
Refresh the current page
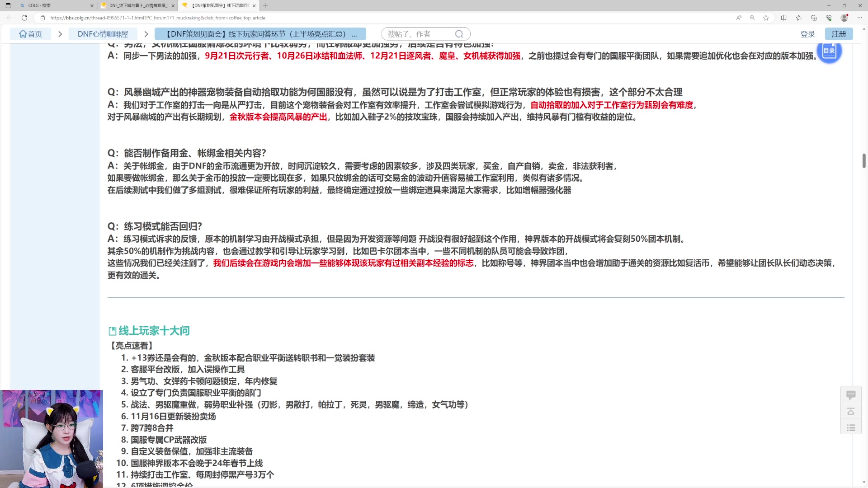click(x=24, y=18)
